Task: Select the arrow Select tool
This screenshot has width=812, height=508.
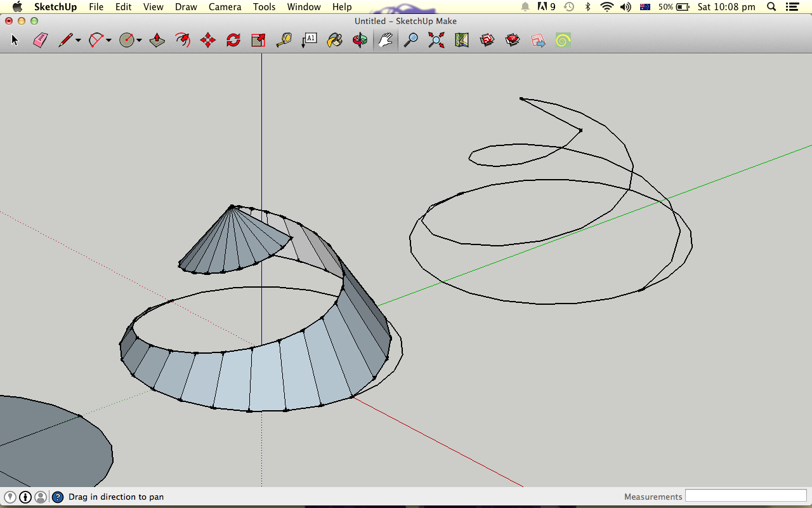Action: [15, 41]
